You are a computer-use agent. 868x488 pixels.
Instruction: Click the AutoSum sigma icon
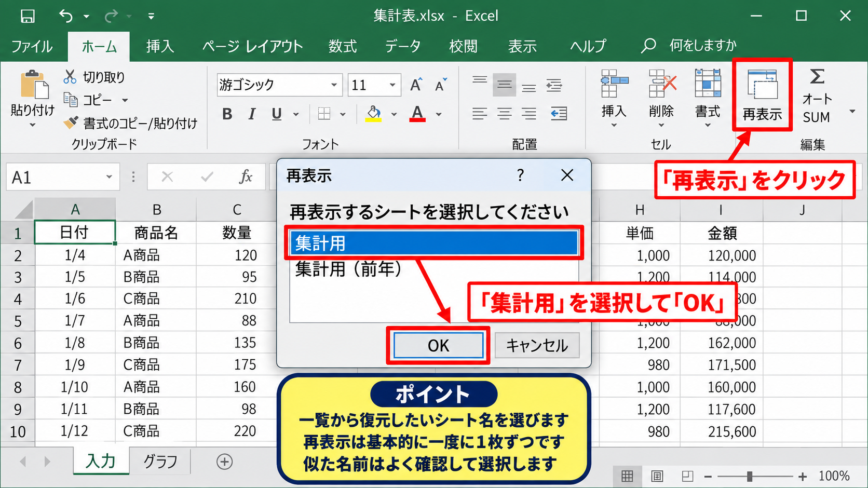click(817, 77)
